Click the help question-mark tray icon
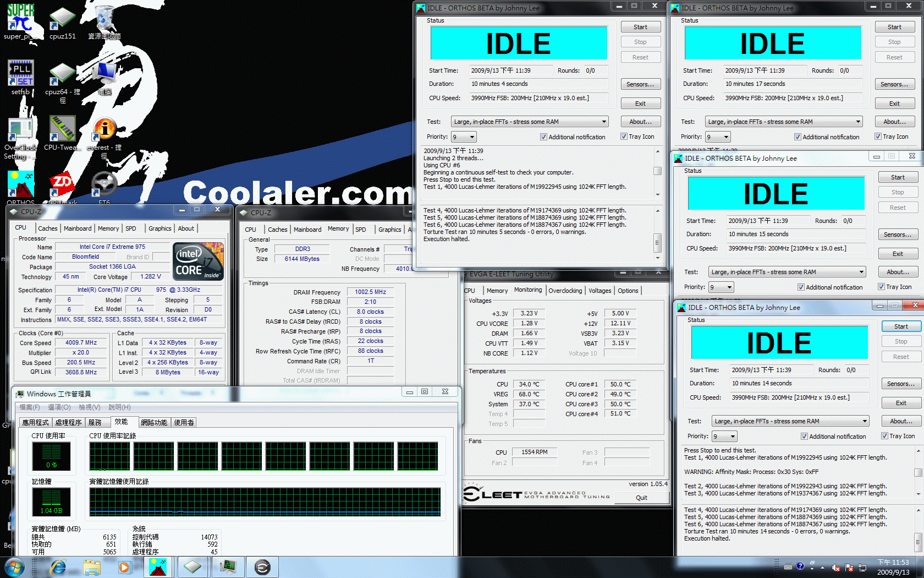924x578 pixels. 800,566
